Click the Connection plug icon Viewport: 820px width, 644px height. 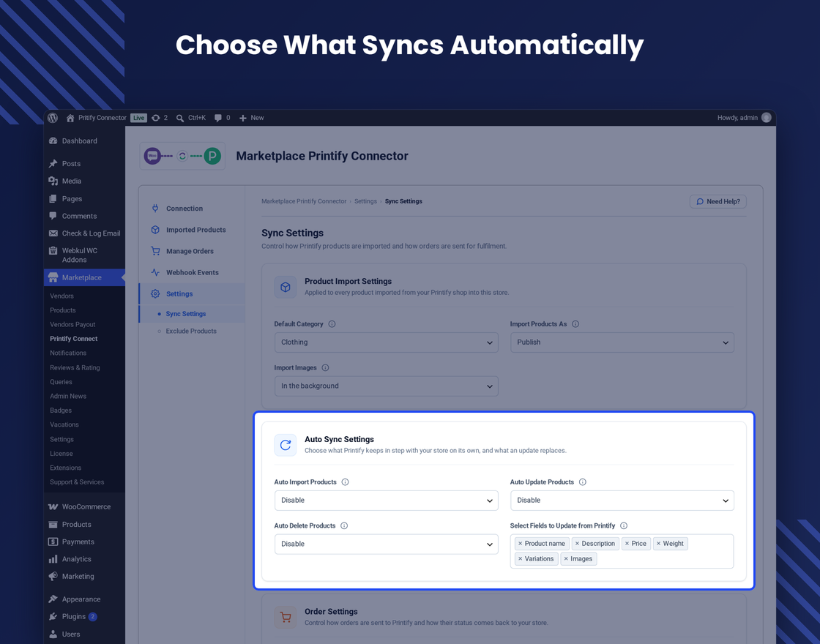155,208
